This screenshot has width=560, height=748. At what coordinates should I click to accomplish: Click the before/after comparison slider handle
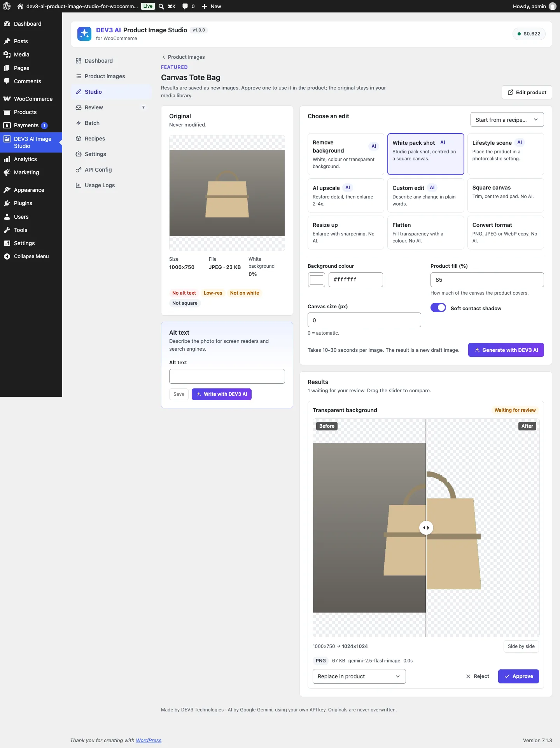click(x=426, y=528)
